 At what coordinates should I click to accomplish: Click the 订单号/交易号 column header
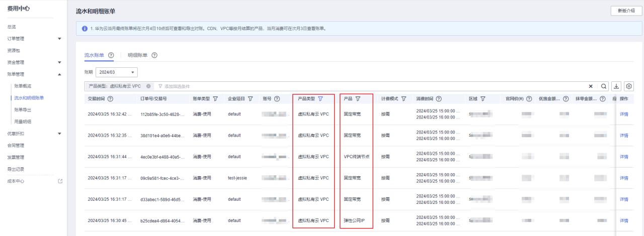point(153,99)
